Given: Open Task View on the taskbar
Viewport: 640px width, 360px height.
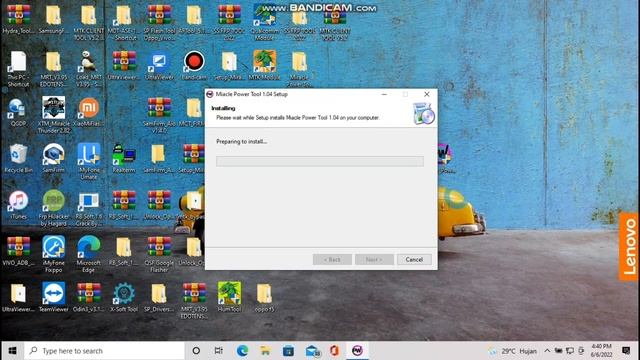Looking at the screenshot, I should (x=219, y=351).
